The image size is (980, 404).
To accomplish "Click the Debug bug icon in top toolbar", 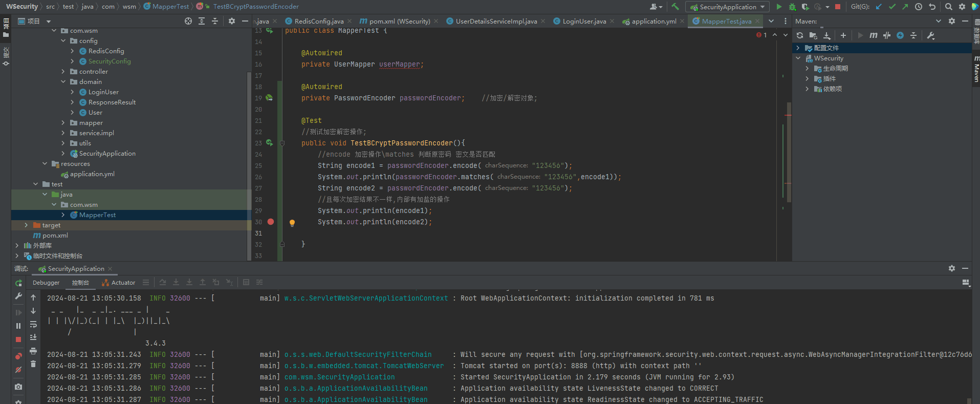I will point(792,7).
